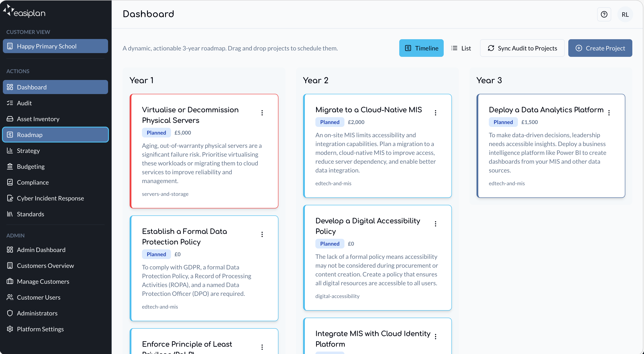Open options for Establish a Formal Data Protection Policy

[262, 234]
